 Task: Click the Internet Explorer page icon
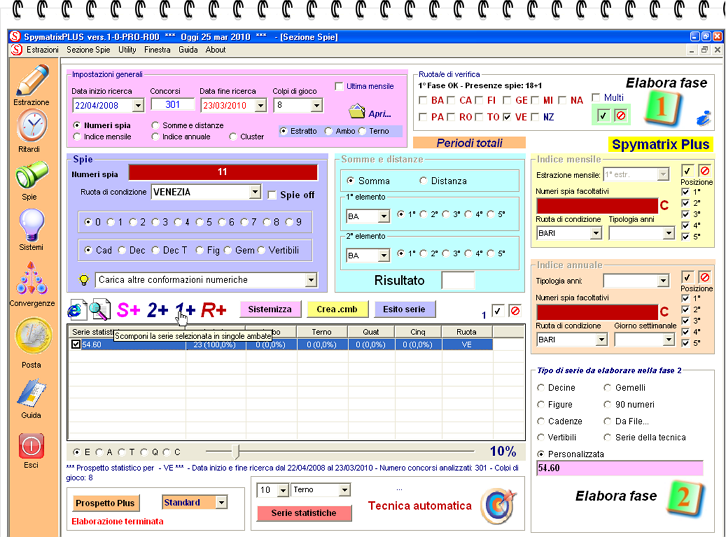(77, 310)
